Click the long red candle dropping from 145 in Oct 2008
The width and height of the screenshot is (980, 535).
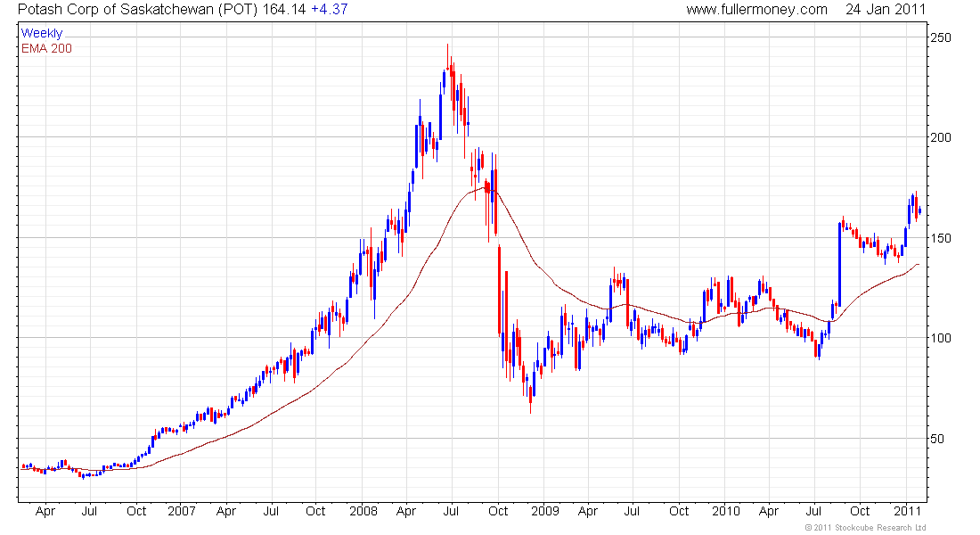pos(500,291)
